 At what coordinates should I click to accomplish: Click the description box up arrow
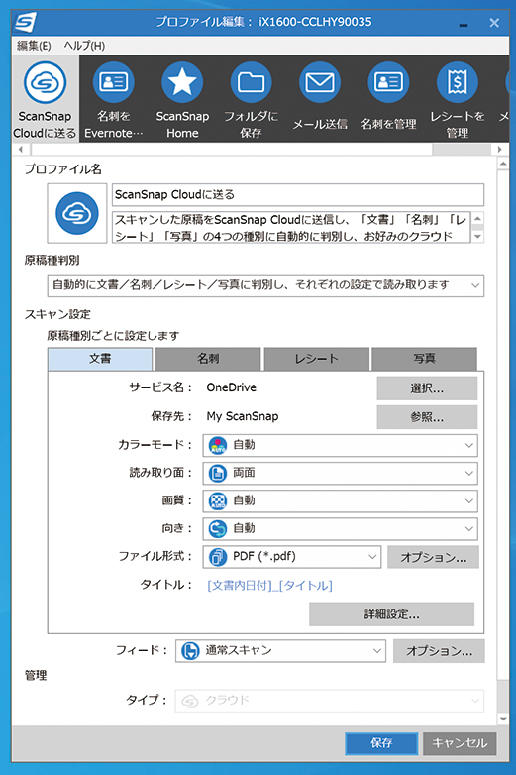click(x=477, y=218)
